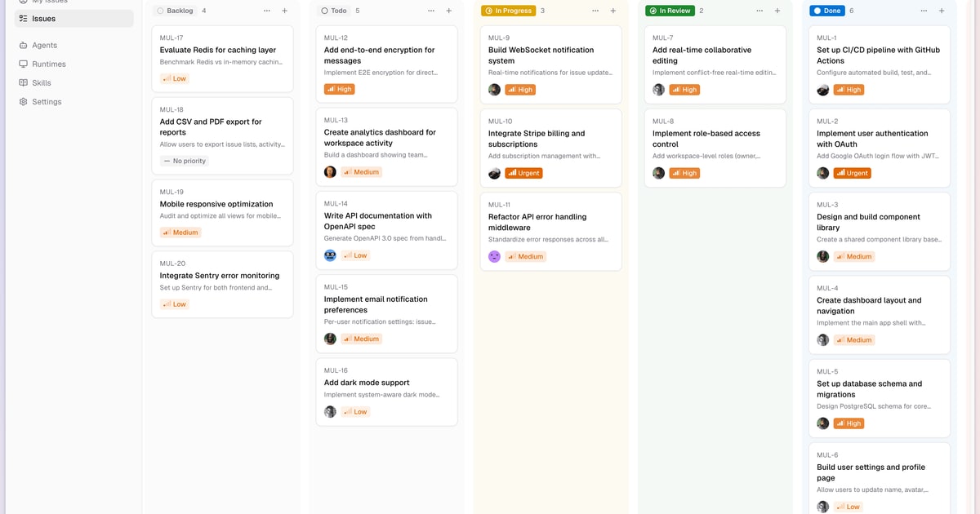The width and height of the screenshot is (980, 514).
Task: Add new issue to In Progress column
Action: click(613, 11)
